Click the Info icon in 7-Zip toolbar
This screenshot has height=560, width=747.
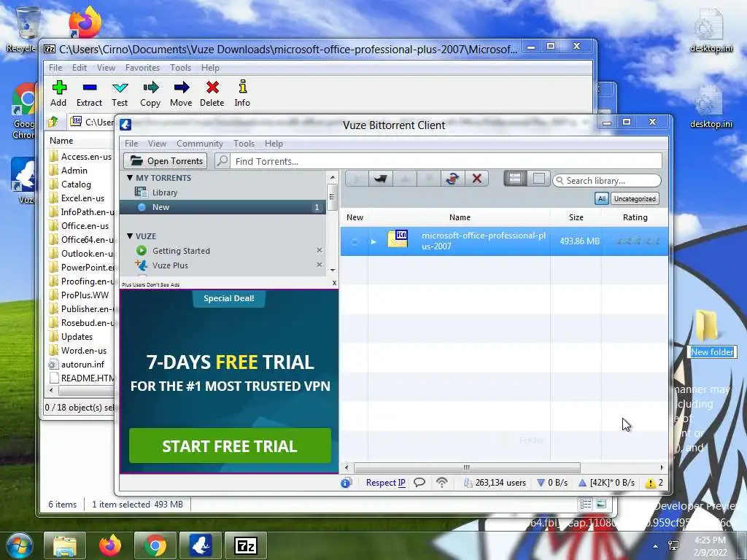[242, 87]
